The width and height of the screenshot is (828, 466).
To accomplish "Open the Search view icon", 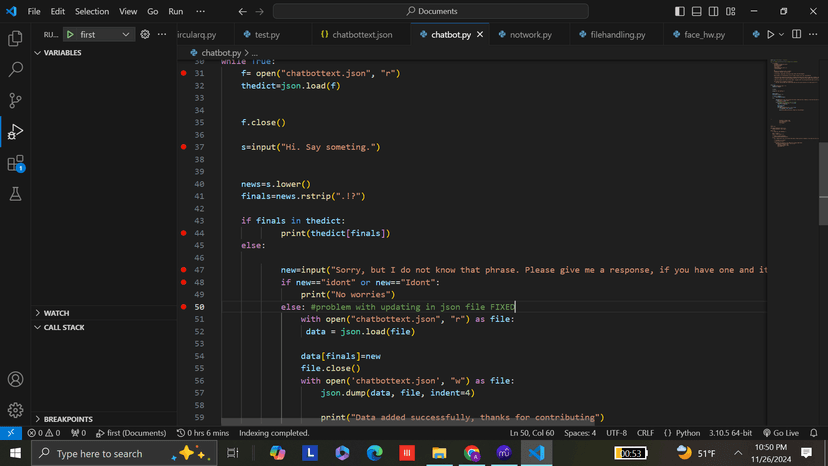I will pos(15,70).
